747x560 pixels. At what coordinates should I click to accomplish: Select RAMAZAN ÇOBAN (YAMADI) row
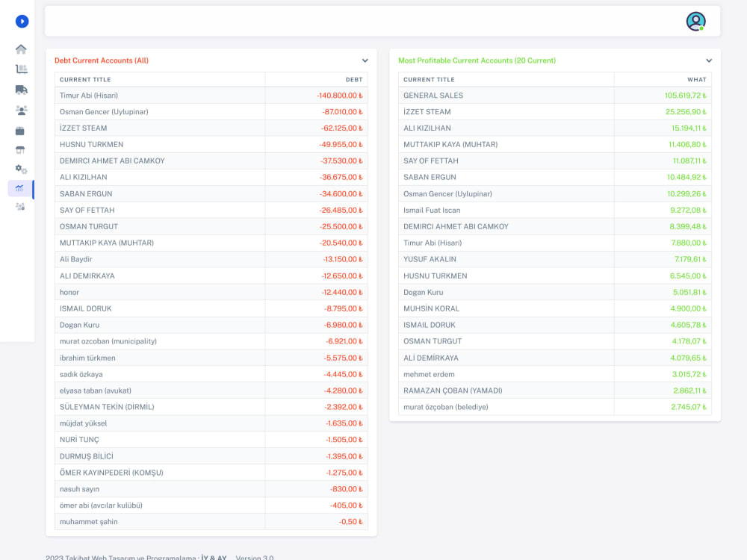coord(555,391)
